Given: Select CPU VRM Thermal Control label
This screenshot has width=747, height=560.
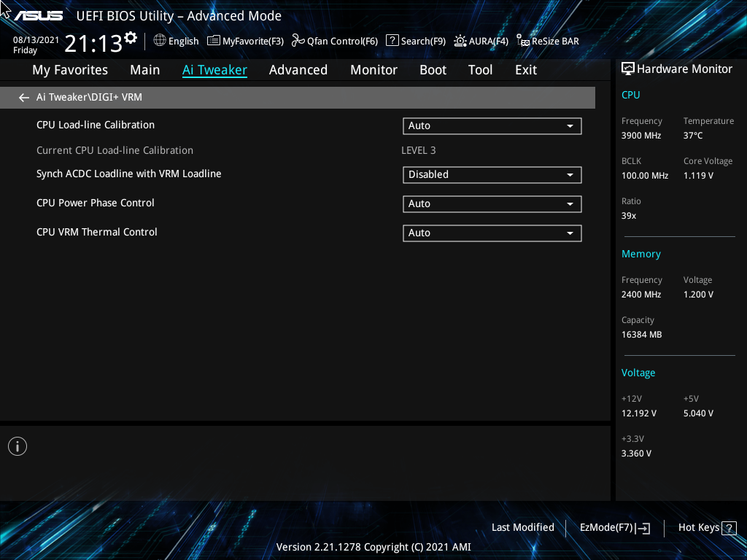Looking at the screenshot, I should point(97,232).
